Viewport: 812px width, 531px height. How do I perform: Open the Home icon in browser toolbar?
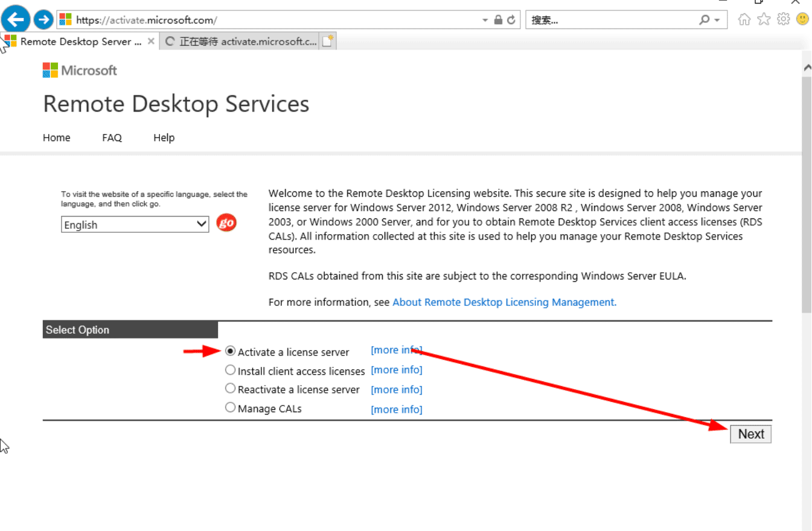pos(744,20)
